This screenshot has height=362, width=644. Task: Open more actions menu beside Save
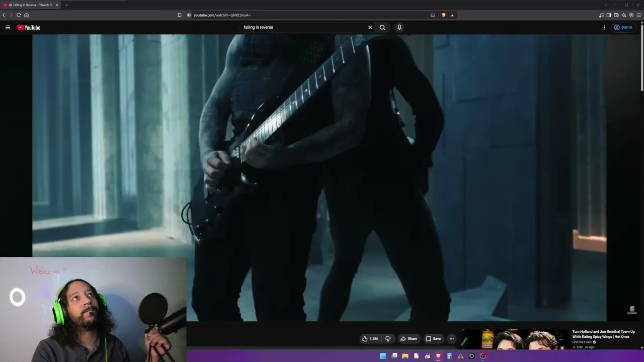[452, 339]
